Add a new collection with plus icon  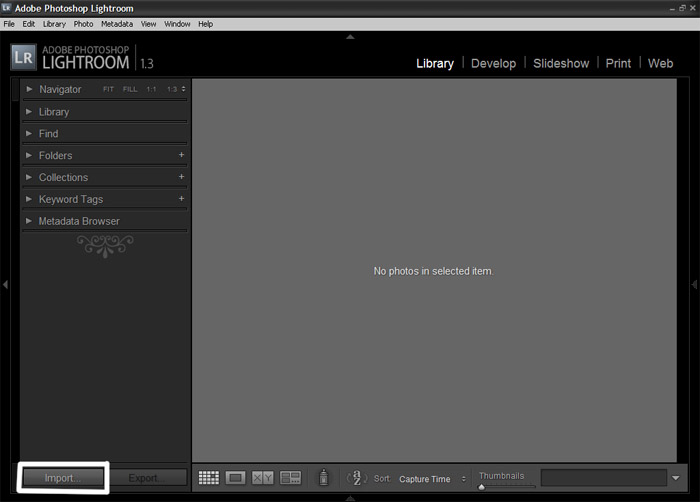coord(181,177)
